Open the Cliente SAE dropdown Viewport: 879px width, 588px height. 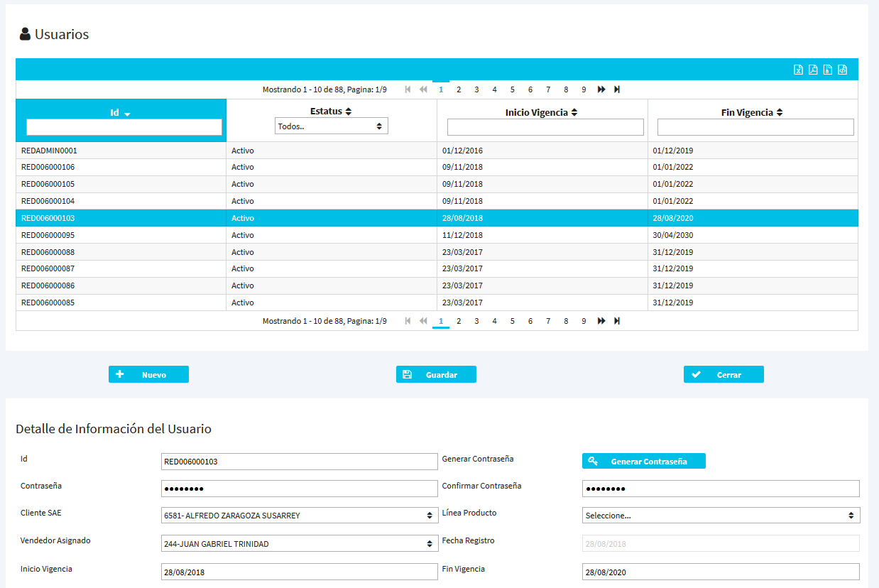pyautogui.click(x=299, y=516)
